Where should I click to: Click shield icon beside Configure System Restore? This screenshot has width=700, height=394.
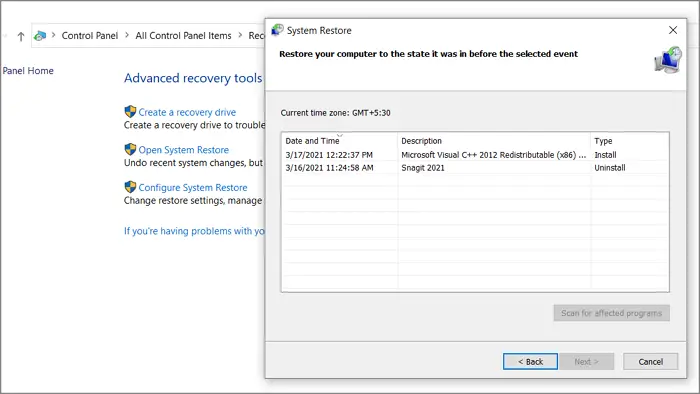click(x=130, y=187)
